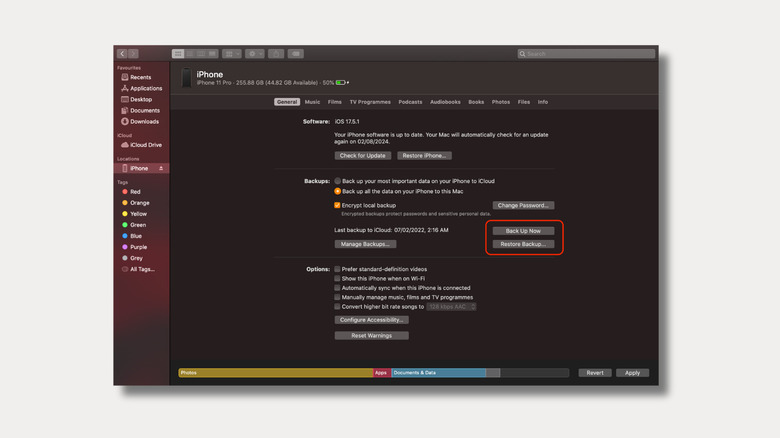
Task: Switch to the Music tab
Action: coord(312,102)
